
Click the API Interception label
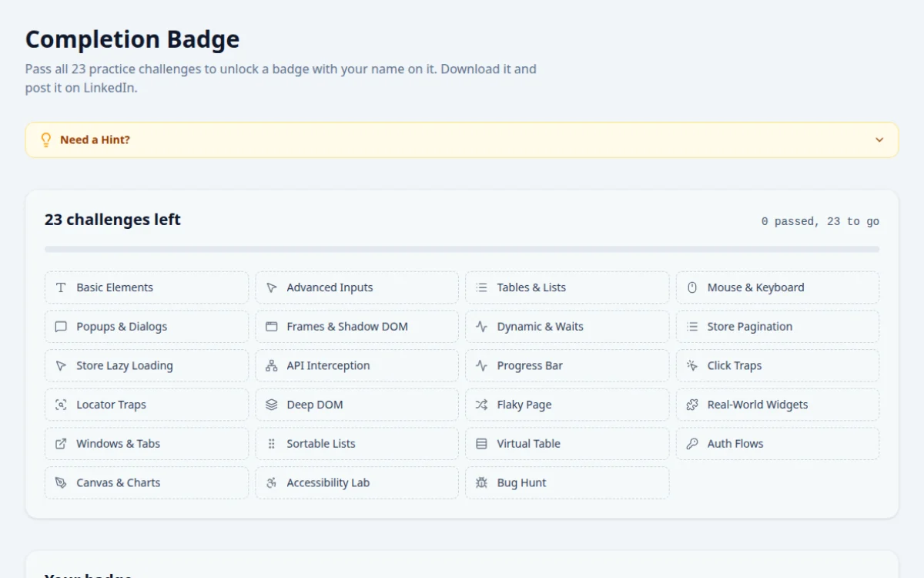click(328, 365)
